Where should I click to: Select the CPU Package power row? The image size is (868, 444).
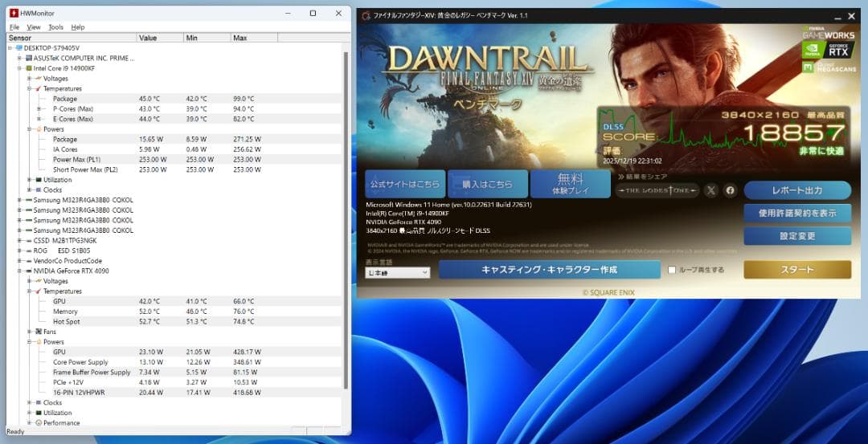174,140
